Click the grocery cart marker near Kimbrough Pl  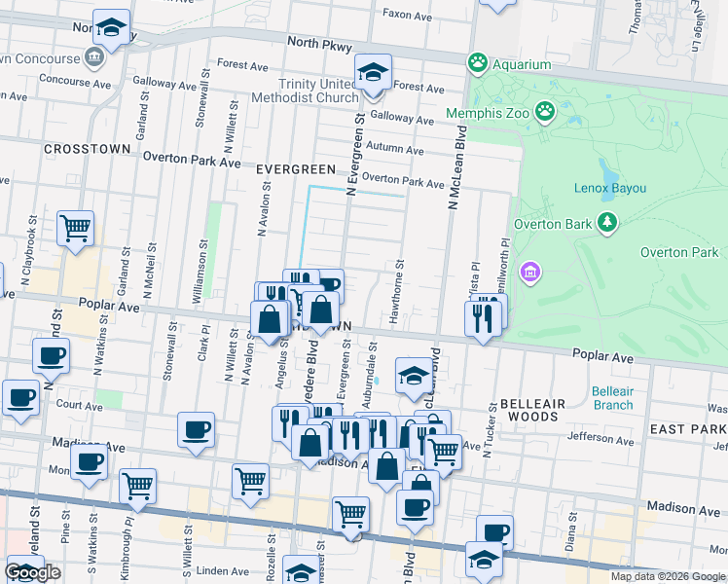(138, 487)
